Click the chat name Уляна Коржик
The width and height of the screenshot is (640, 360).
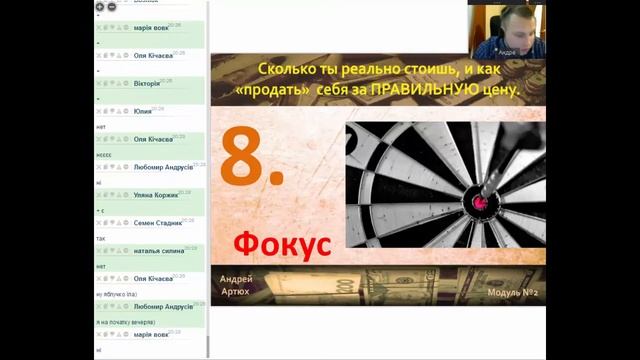click(156, 195)
